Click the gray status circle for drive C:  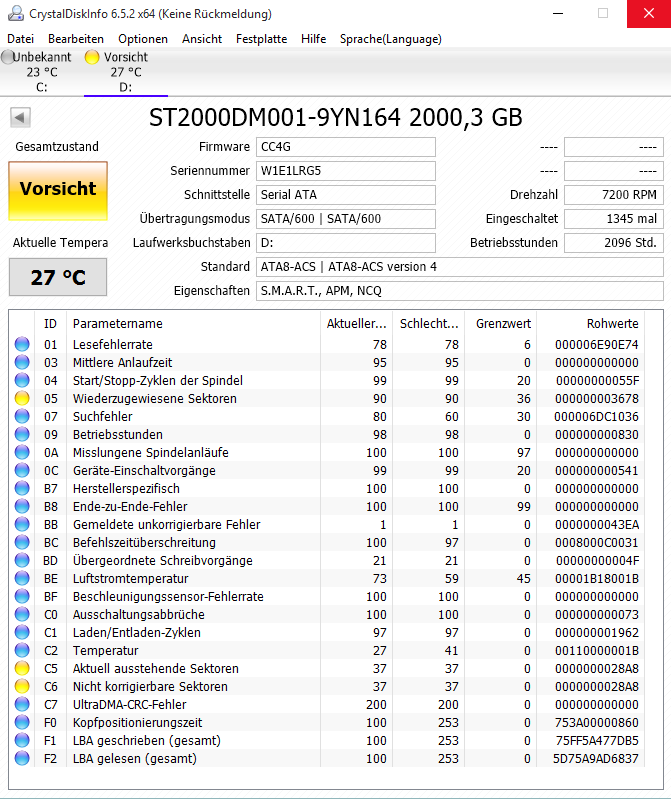coord(8,57)
